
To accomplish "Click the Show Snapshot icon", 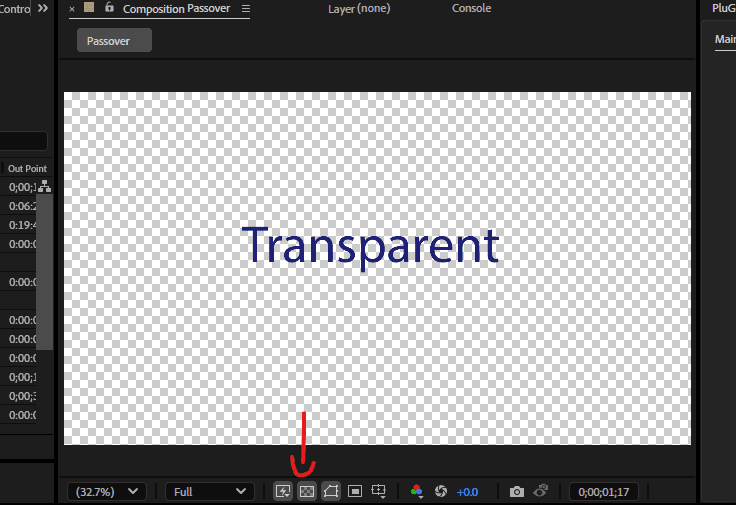I will pyautogui.click(x=541, y=491).
